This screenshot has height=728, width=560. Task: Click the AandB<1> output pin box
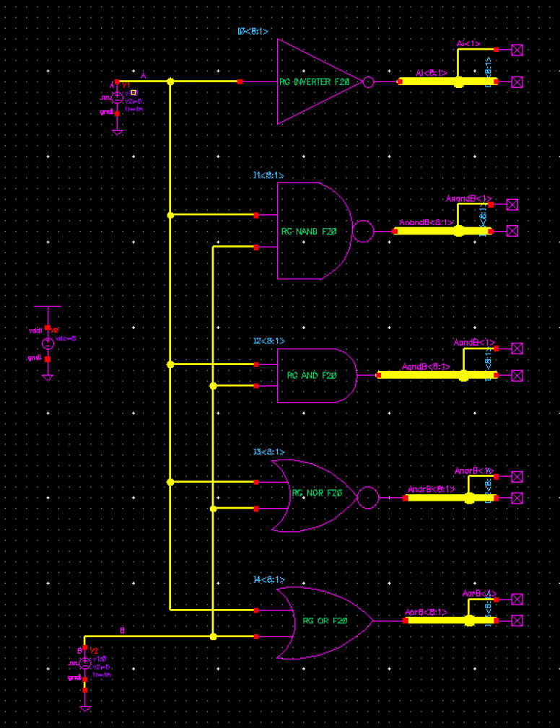tap(517, 348)
